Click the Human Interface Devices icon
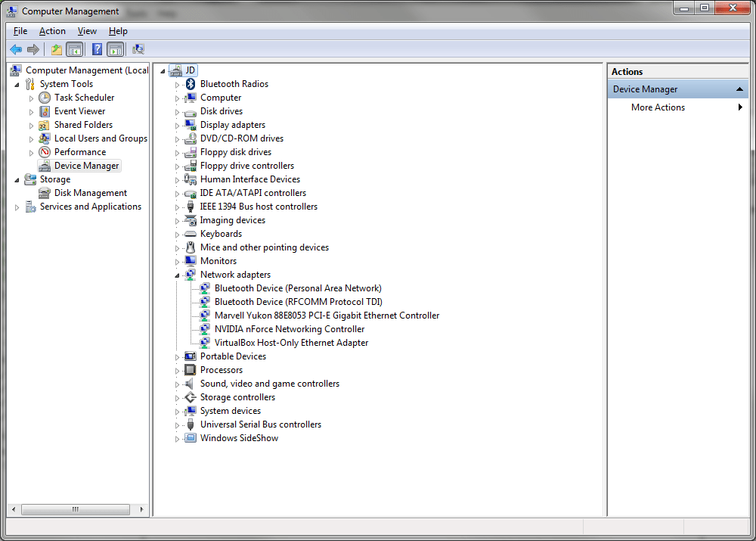The width and height of the screenshot is (756, 541). point(191,179)
